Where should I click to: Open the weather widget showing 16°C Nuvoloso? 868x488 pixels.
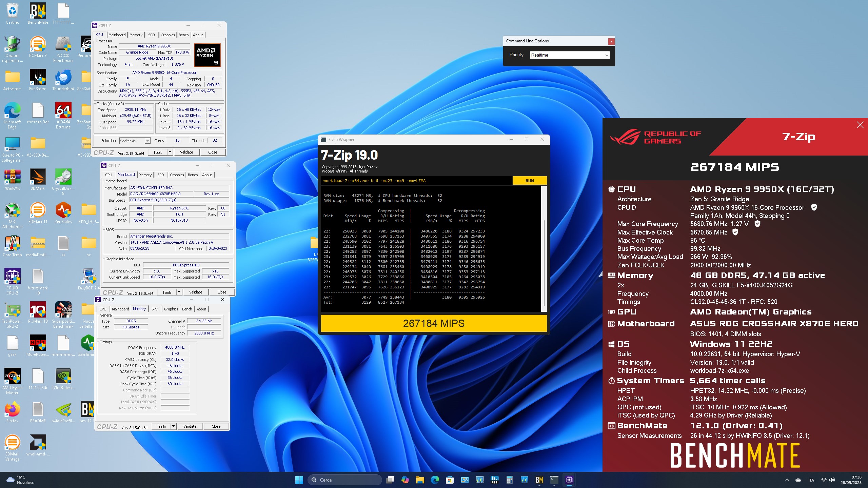(21, 480)
